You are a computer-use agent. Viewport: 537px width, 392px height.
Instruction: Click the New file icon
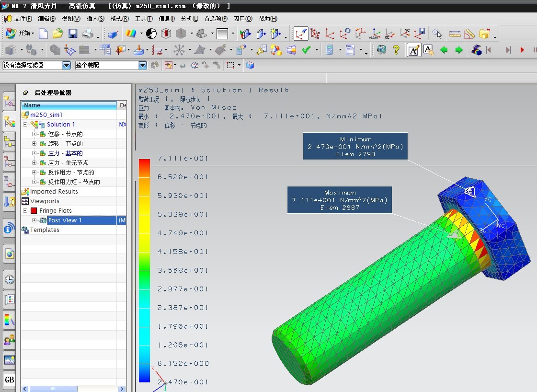click(x=44, y=33)
